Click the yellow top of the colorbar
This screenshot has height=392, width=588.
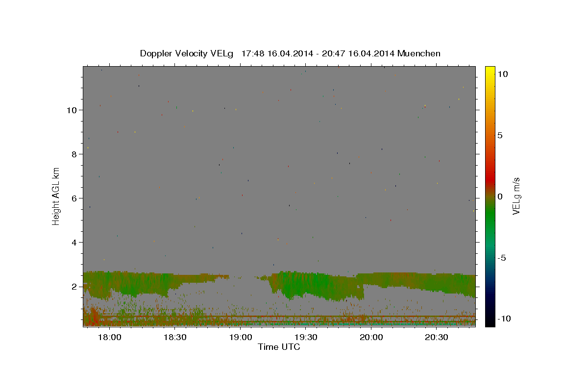490,71
